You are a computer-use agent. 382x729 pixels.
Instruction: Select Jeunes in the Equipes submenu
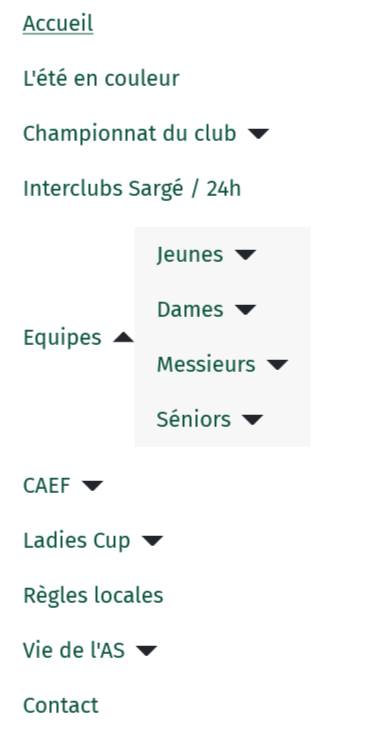coord(190,255)
